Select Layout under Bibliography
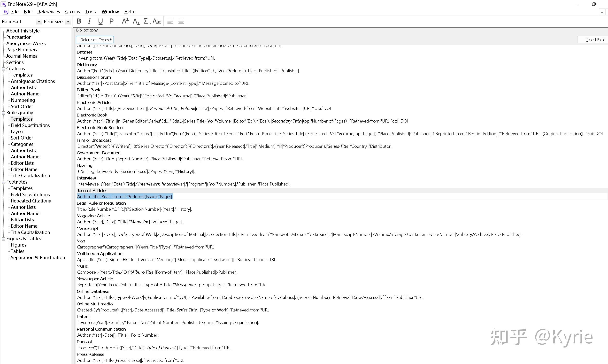The width and height of the screenshot is (608, 364). (x=18, y=132)
